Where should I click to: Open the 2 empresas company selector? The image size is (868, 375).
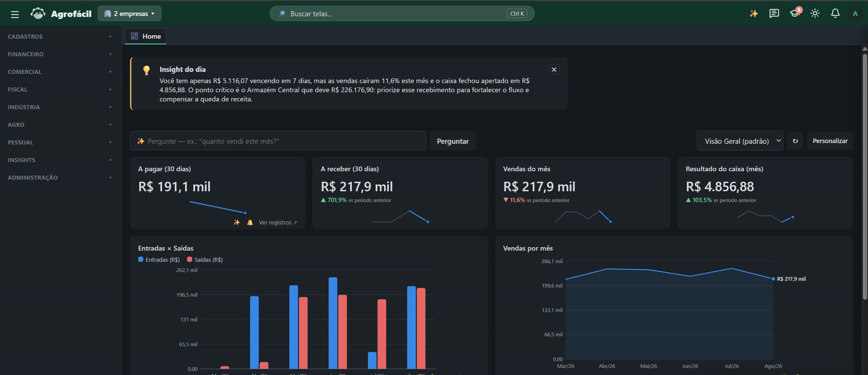129,14
